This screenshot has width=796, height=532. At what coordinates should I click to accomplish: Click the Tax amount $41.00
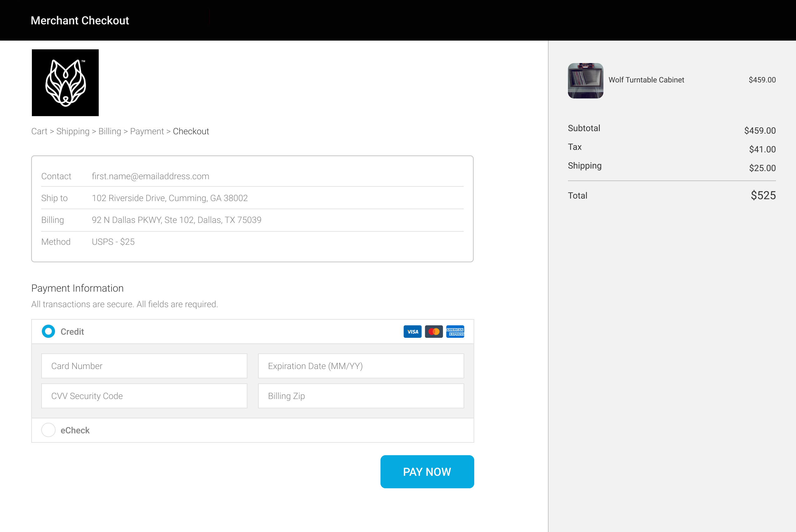762,149
